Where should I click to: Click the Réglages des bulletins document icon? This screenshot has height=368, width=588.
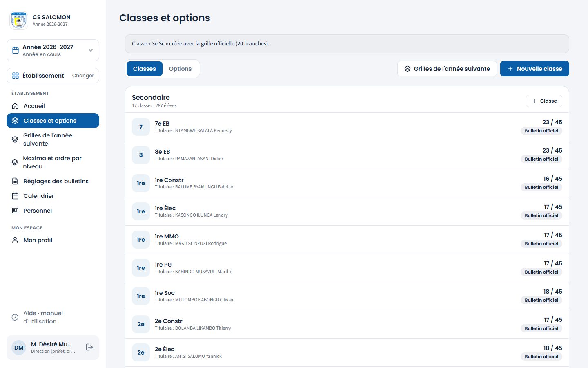click(15, 181)
